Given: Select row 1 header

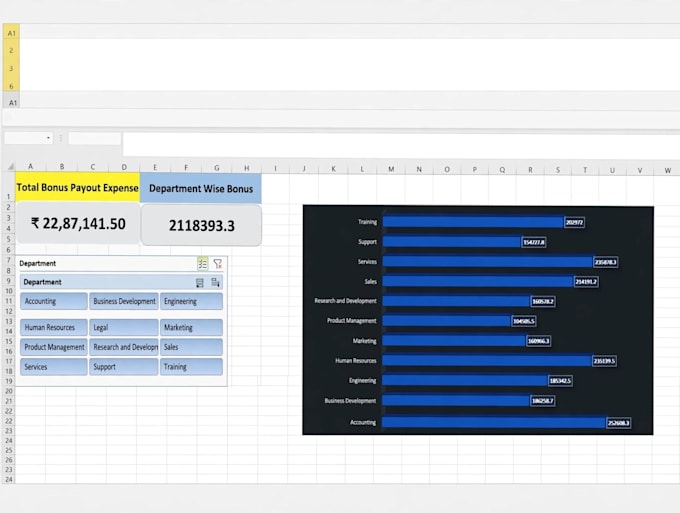Looking at the screenshot, I should pyautogui.click(x=8, y=187).
